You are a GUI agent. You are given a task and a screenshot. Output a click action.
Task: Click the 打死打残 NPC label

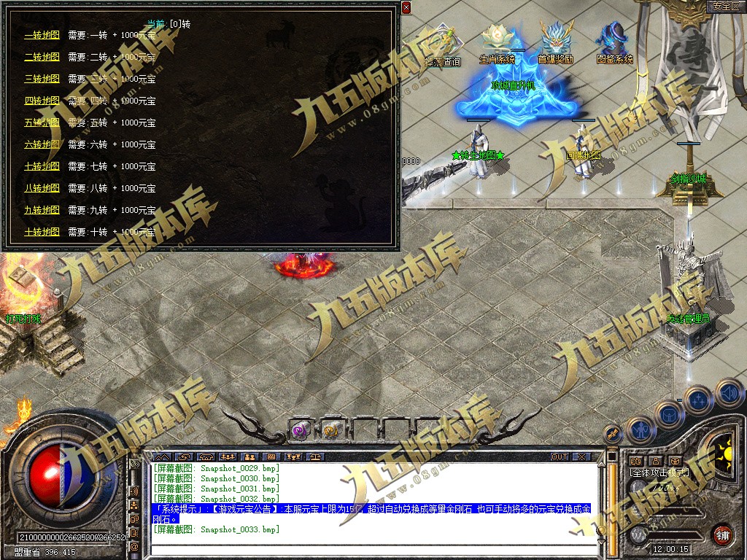click(23, 319)
